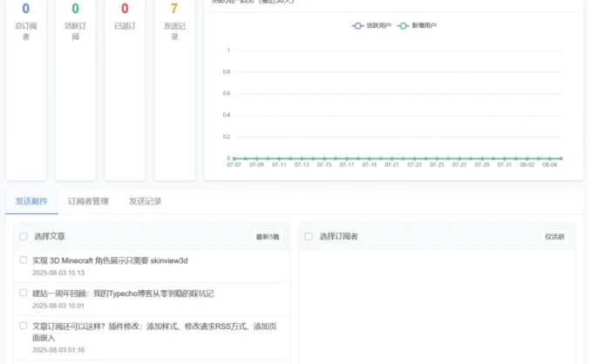Tick the 选择订阅者 select-all checkbox
Screen dimensions: 589x364
tap(308, 236)
